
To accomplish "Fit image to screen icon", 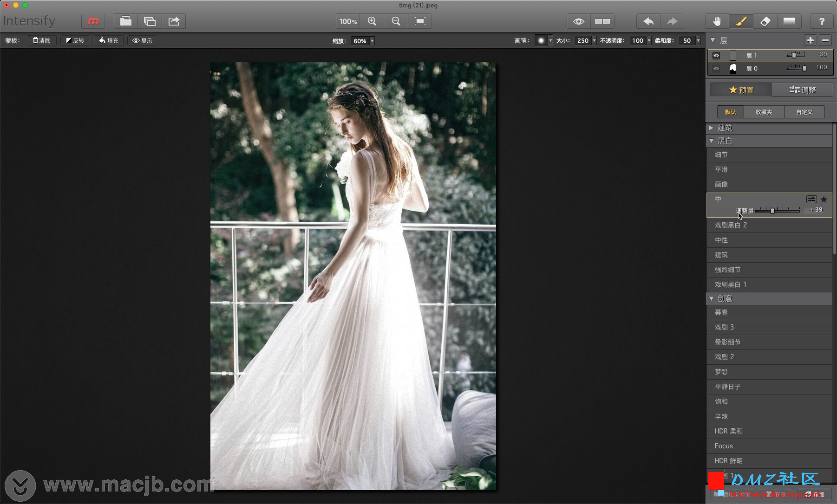I will [420, 21].
